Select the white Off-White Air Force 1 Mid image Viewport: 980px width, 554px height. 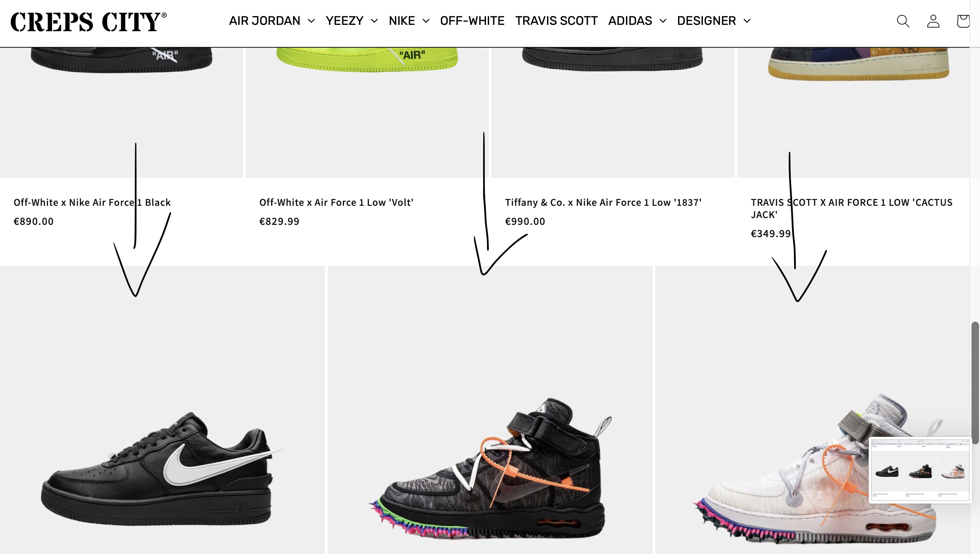(812, 410)
